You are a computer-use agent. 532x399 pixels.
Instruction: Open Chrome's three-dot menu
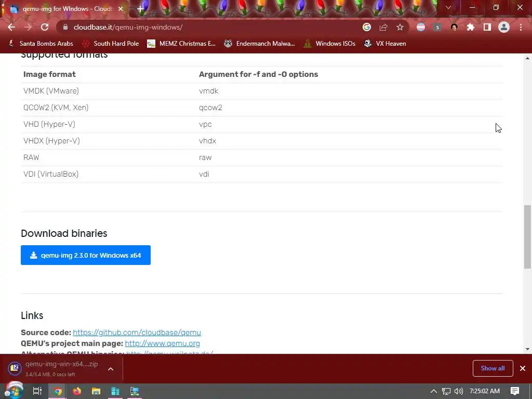[x=521, y=27]
